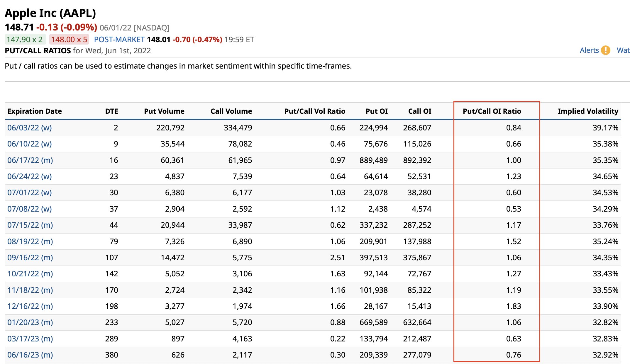Image resolution: width=630 pixels, height=364 pixels.
Task: Click the 01/20/23 (m) expiration date
Action: click(30, 322)
